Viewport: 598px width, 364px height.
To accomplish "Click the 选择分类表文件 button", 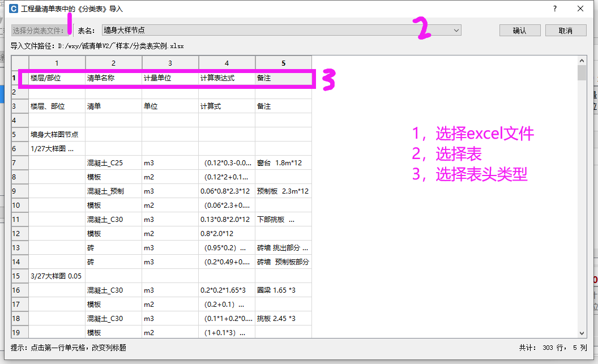I will 41,31.
